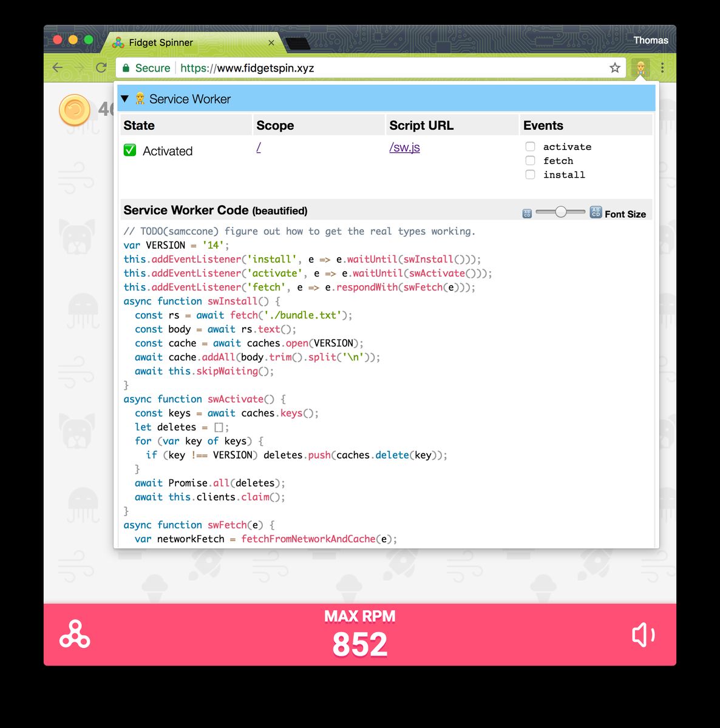Check the fetch event checkbox
This screenshot has width=720, height=728.
(530, 161)
